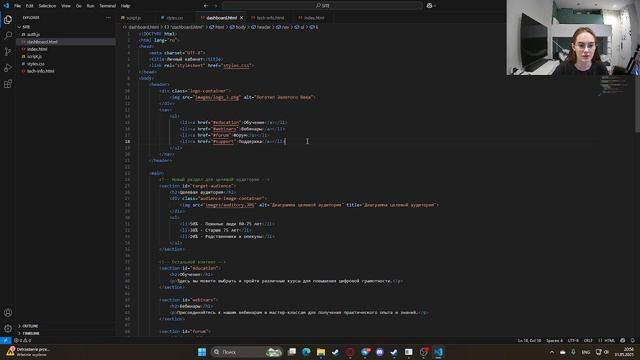The width and height of the screenshot is (640, 360).
Task: Open auth.js in the Explorer tree
Action: coord(33,34)
